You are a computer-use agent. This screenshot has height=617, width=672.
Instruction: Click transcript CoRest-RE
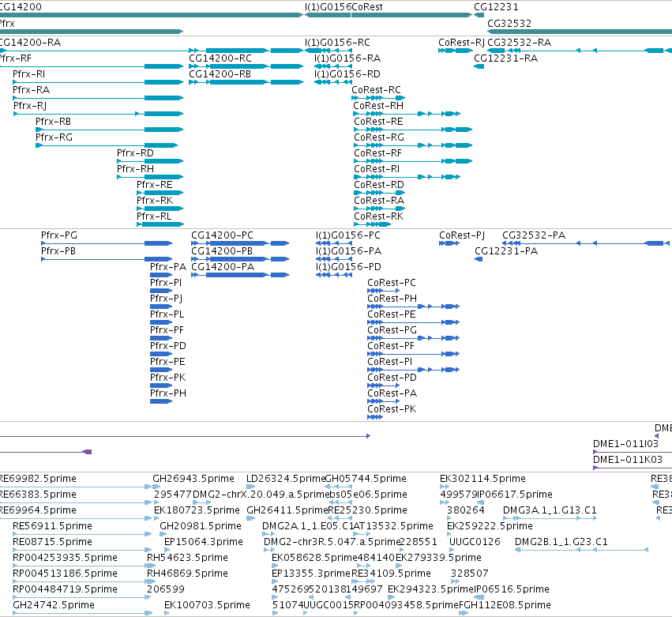(x=413, y=130)
